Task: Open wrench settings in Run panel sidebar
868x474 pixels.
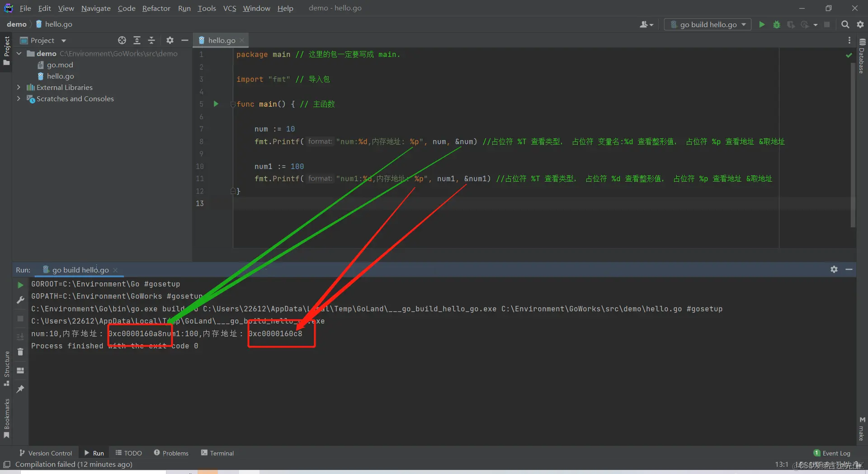Action: (20, 300)
